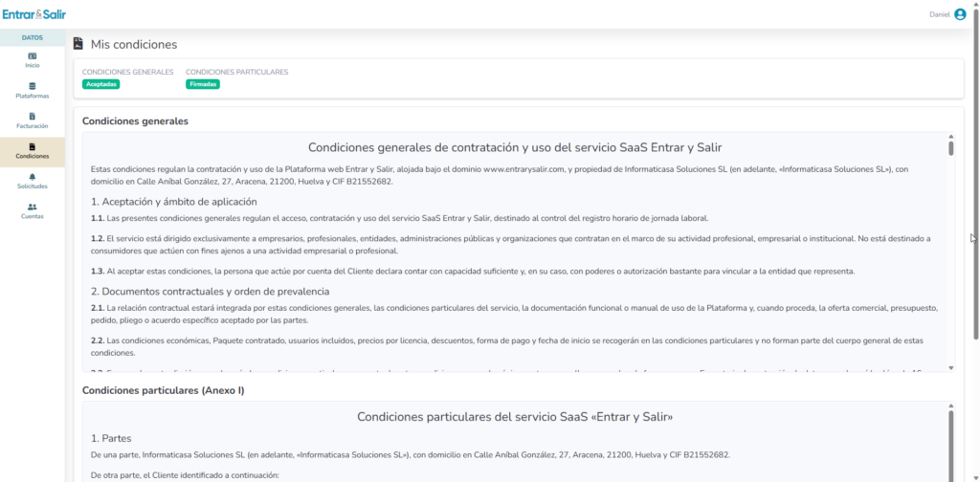The width and height of the screenshot is (980, 482).
Task: Click paragraph 1.1 in general conditions
Action: pos(399,218)
